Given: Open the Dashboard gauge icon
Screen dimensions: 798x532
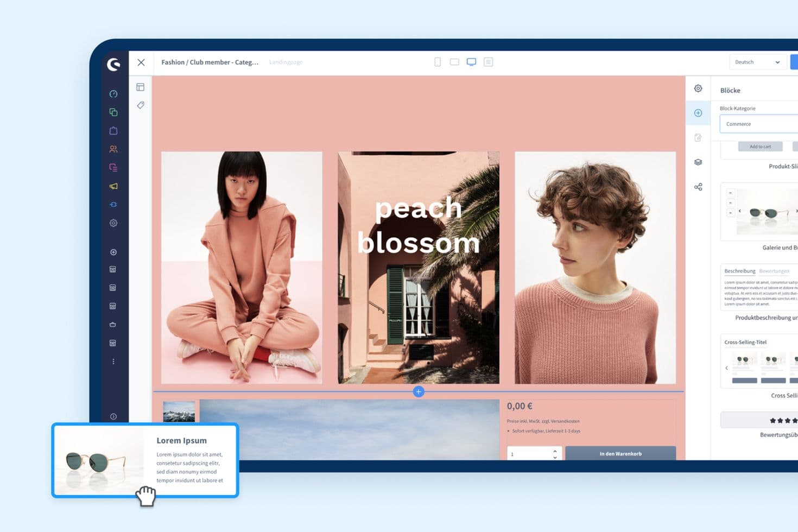Looking at the screenshot, I should click(113, 94).
